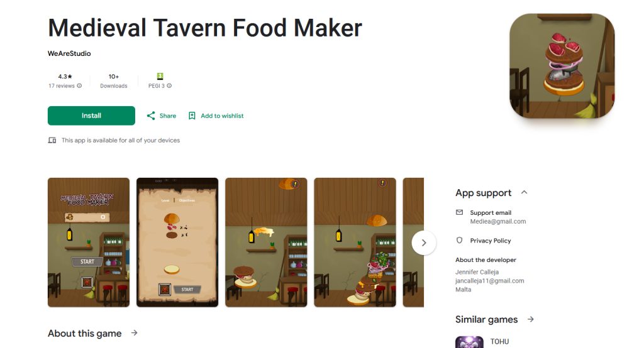Install the game
Viewport: 644px width, 348px height.
pyautogui.click(x=91, y=116)
